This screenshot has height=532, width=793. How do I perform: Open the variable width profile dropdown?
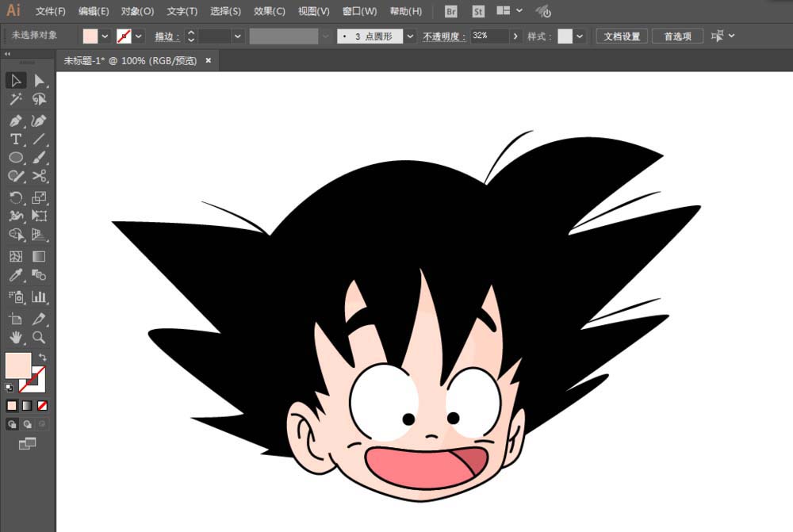click(325, 36)
